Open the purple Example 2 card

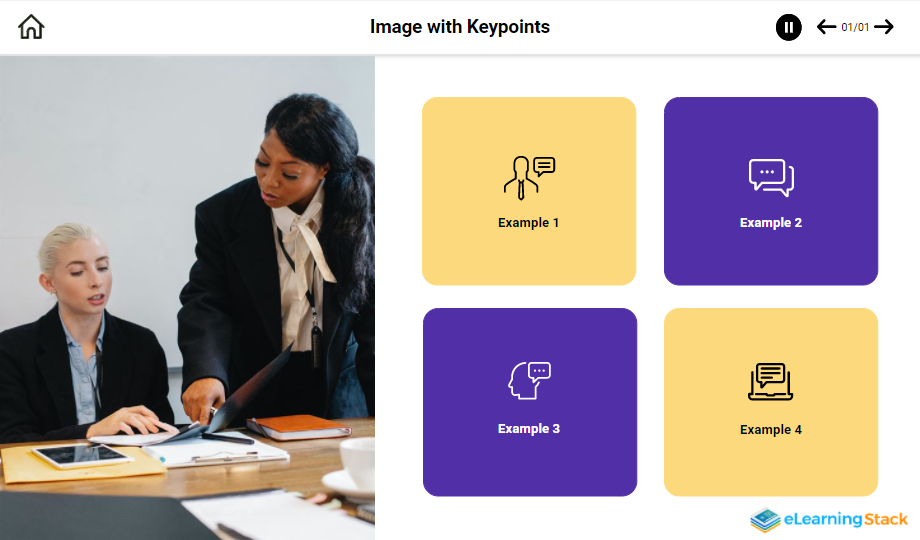771,191
